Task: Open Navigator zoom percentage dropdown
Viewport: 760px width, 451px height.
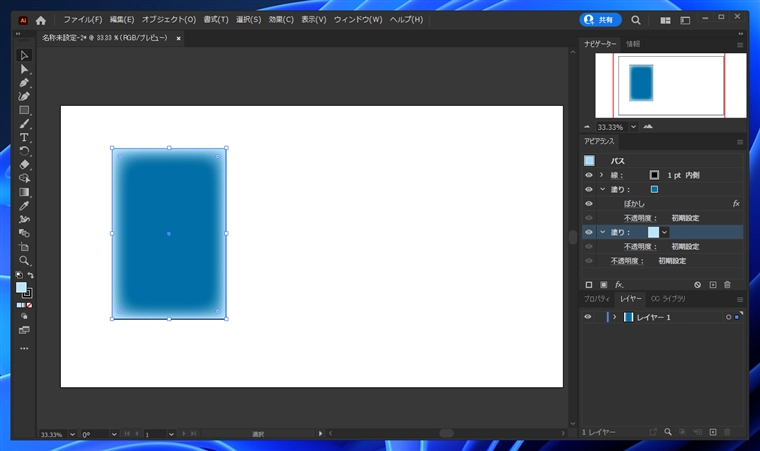Action: (x=633, y=127)
